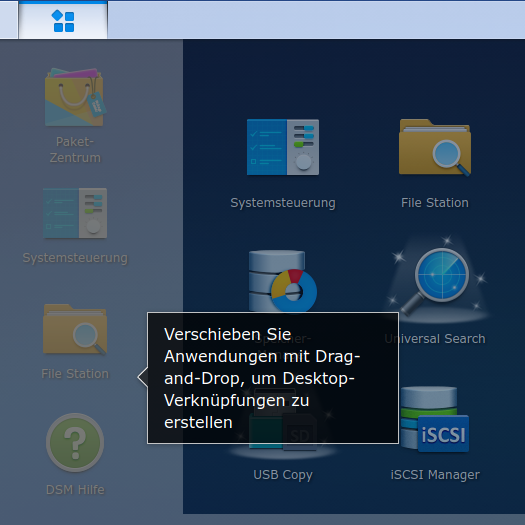Open Systemsteuerung desktop shortcut icon
Screen dimensions: 525x525
click(x=75, y=213)
